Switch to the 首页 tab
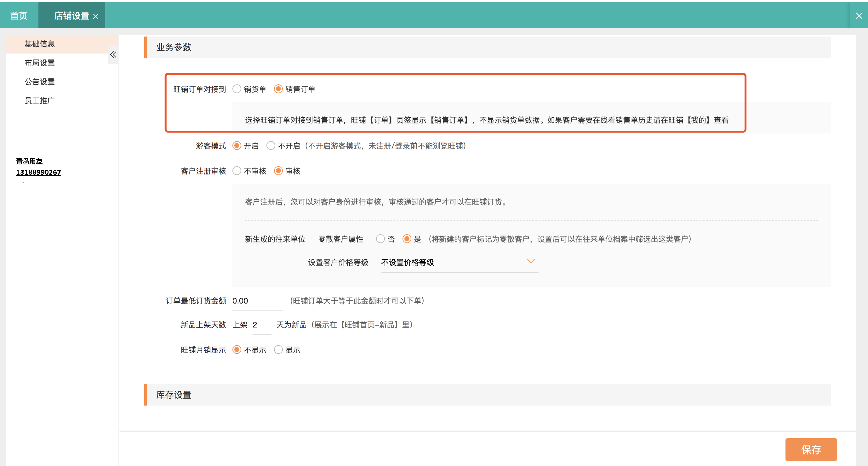The image size is (868, 466). 19,15
